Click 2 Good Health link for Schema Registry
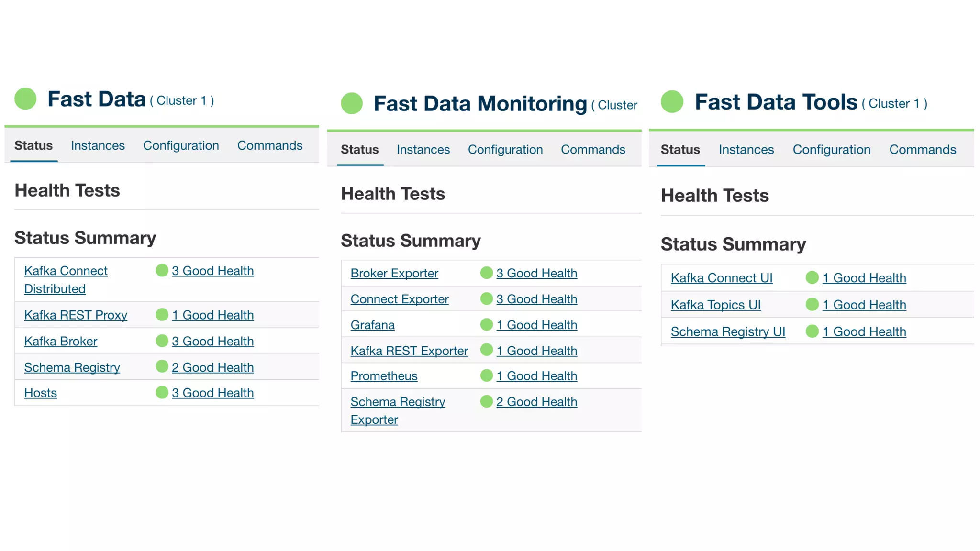This screenshot has height=551, width=980. click(x=212, y=367)
